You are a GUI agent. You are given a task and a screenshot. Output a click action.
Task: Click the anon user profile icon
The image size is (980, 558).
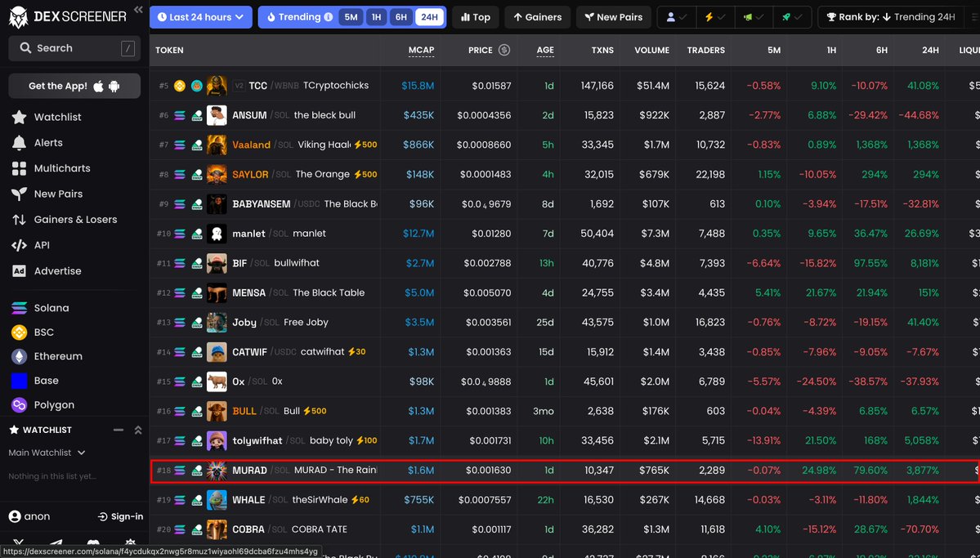[15, 517]
